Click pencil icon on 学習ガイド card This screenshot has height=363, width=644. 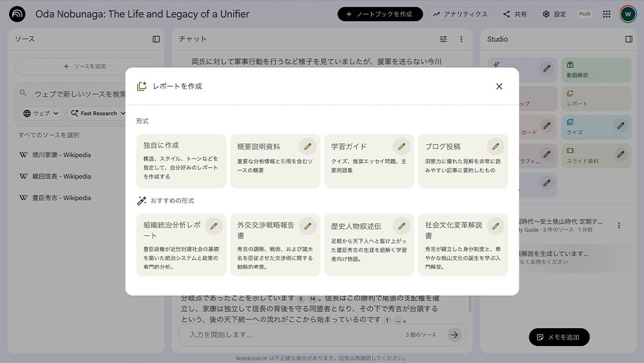pyautogui.click(x=402, y=146)
